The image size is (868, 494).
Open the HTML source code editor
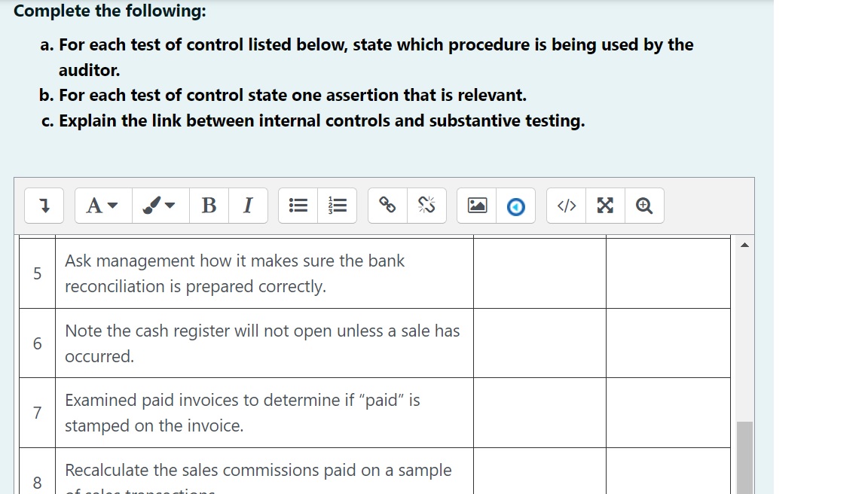pos(566,205)
